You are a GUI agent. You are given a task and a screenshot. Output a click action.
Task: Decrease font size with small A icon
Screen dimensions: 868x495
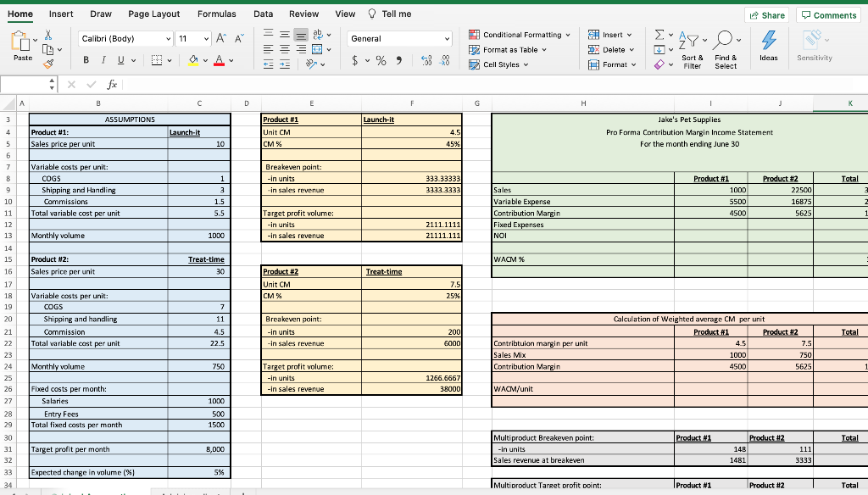[x=239, y=38]
